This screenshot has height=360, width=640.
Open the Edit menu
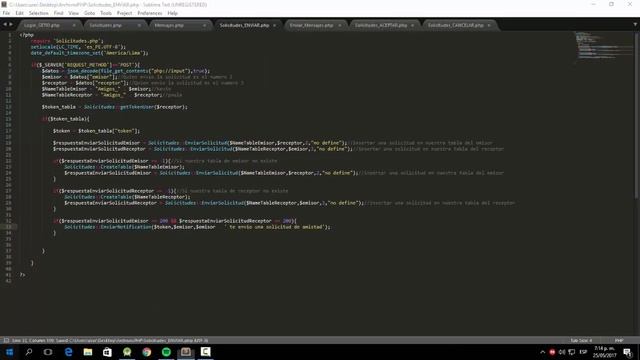pyautogui.click(x=19, y=13)
